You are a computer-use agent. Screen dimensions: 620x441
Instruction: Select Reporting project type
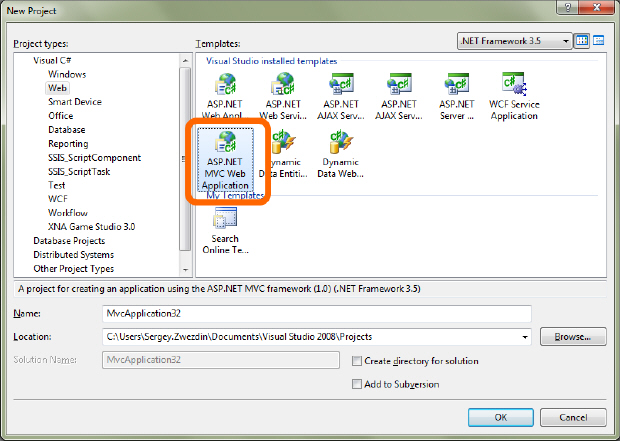tap(68, 144)
